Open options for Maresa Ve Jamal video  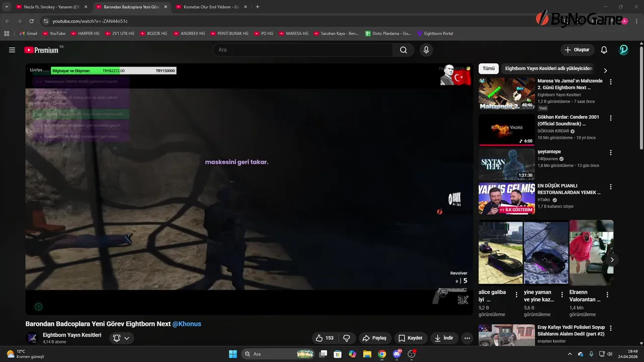pyautogui.click(x=611, y=81)
